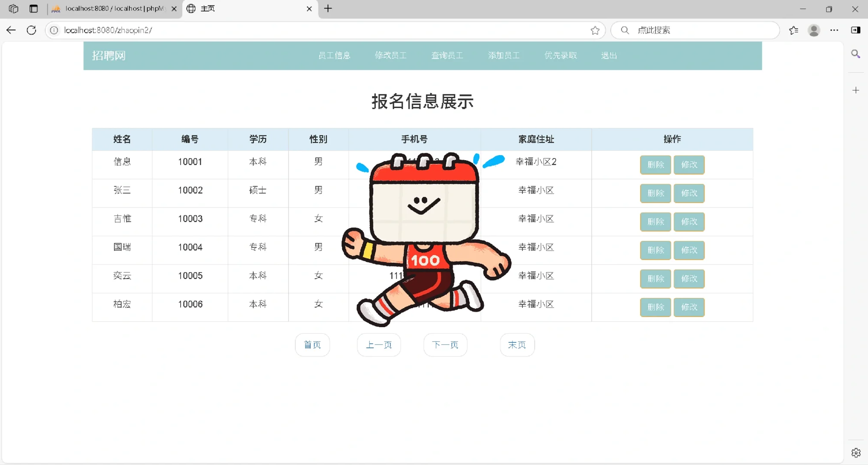Click 退出 to log out
This screenshot has width=868, height=465.
[x=608, y=55]
